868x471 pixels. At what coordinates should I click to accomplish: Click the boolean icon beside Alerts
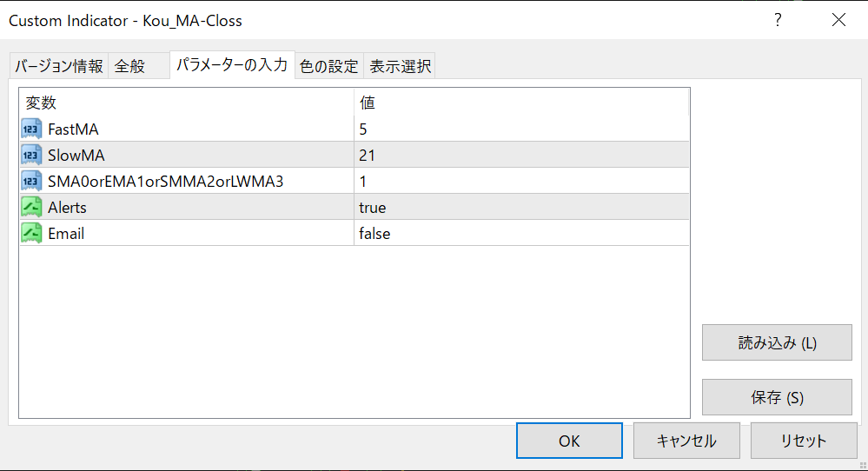31,207
